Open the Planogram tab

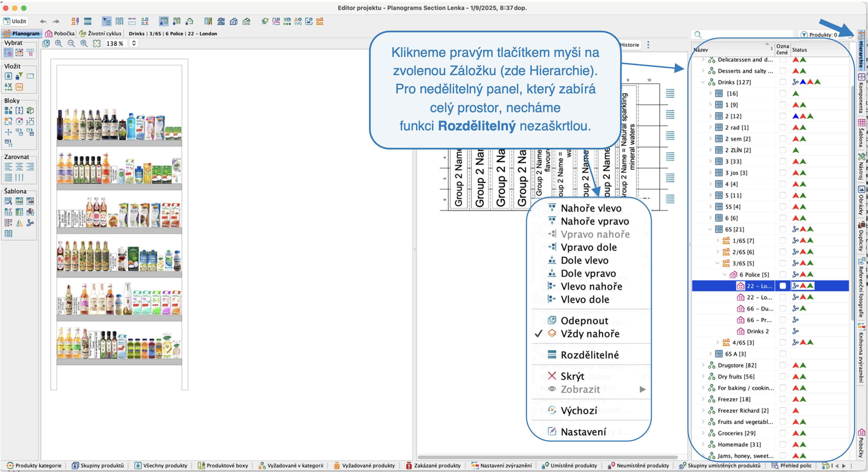point(22,33)
